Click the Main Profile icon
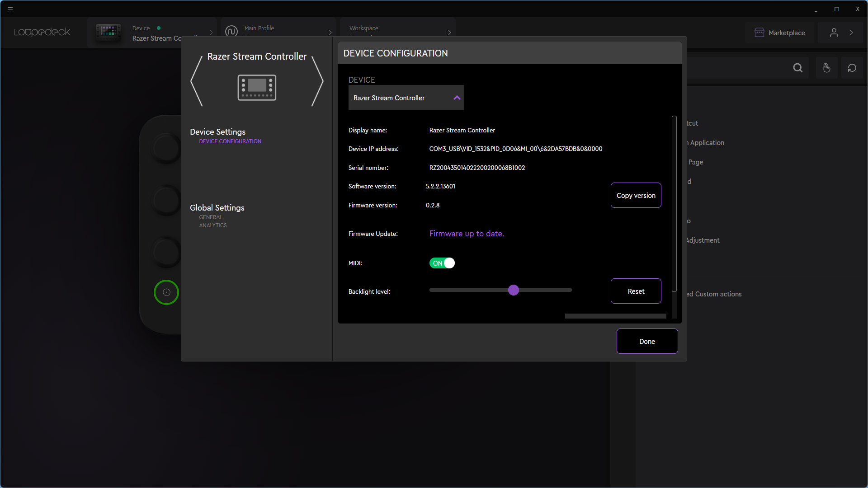 point(231,32)
